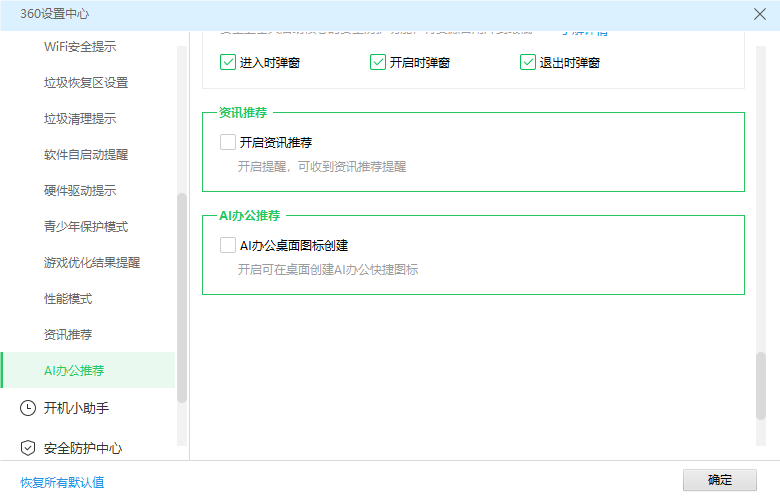
Task: Uncheck the 开启时弹窗 checkbox
Action: 378,62
